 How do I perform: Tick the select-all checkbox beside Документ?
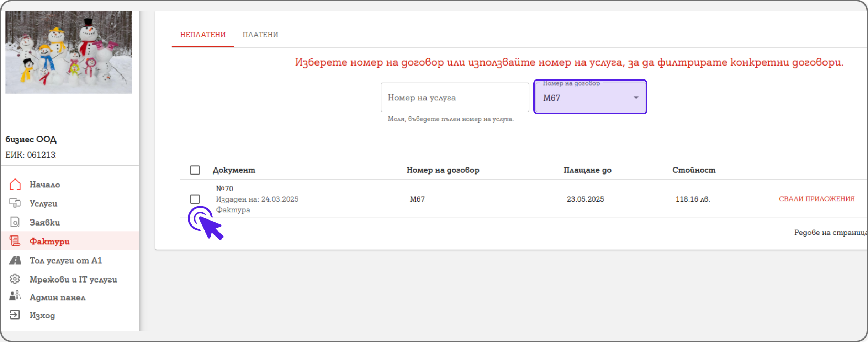point(195,170)
